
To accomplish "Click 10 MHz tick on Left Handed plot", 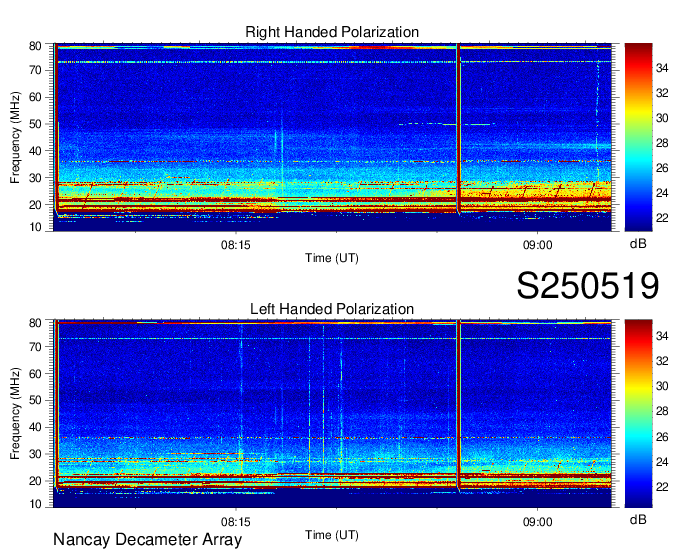I will [x=35, y=504].
